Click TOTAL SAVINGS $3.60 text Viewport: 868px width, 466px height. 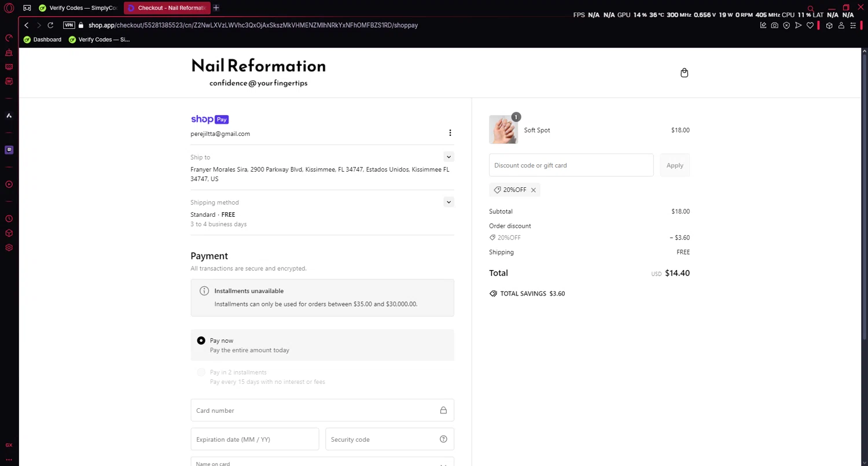[x=532, y=294]
